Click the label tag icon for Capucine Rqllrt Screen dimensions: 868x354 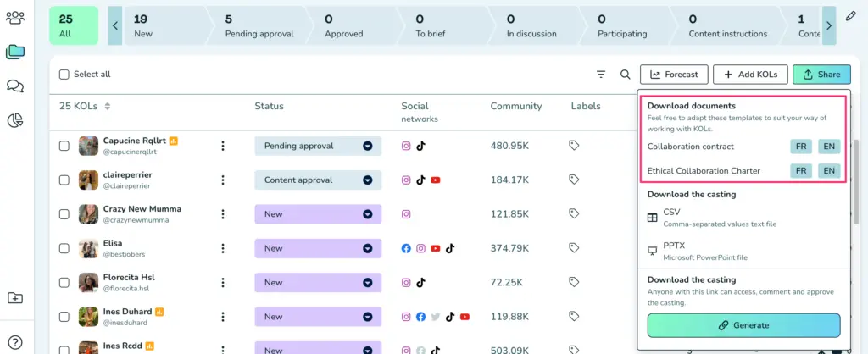click(x=574, y=146)
